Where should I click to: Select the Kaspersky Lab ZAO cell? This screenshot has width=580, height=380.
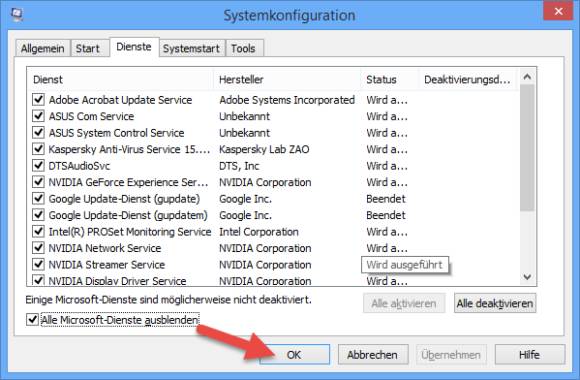point(264,149)
